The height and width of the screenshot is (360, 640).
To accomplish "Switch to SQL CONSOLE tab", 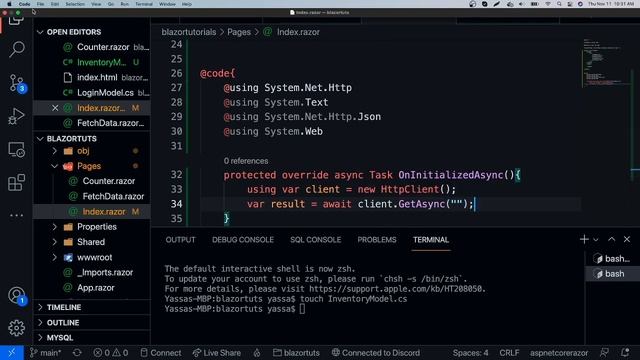I will (x=316, y=240).
